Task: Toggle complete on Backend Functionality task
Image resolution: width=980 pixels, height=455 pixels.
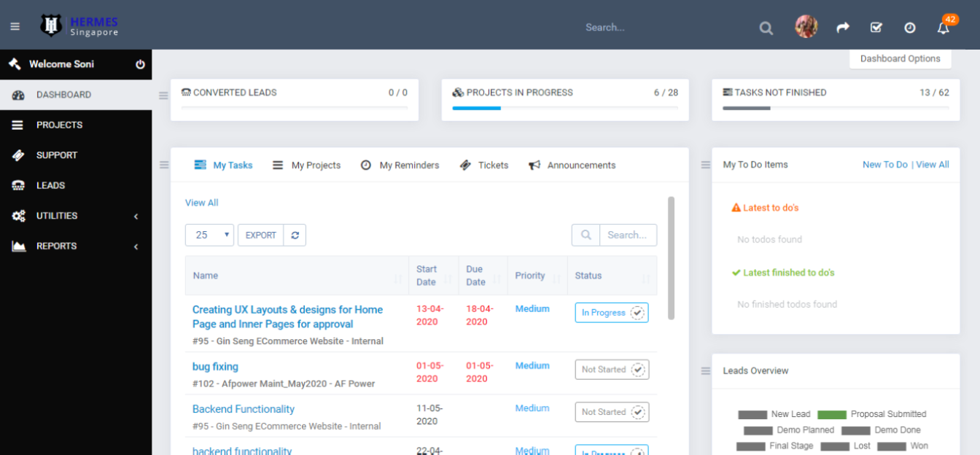Action: click(x=637, y=412)
